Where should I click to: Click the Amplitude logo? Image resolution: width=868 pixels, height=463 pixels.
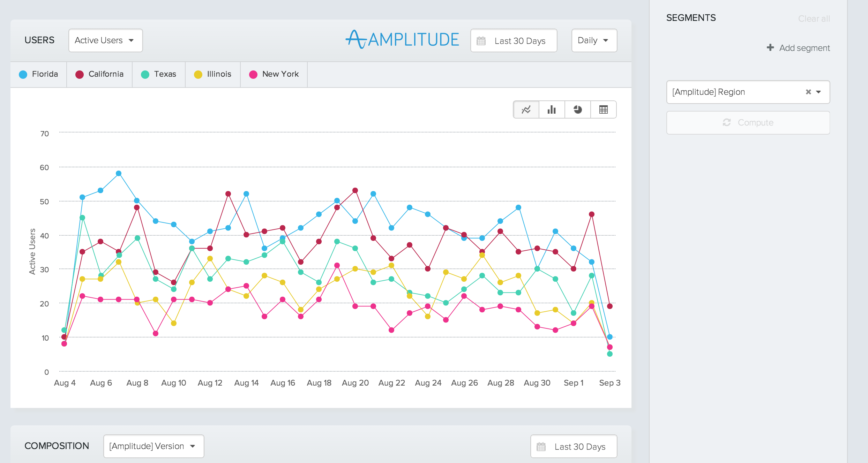[402, 39]
